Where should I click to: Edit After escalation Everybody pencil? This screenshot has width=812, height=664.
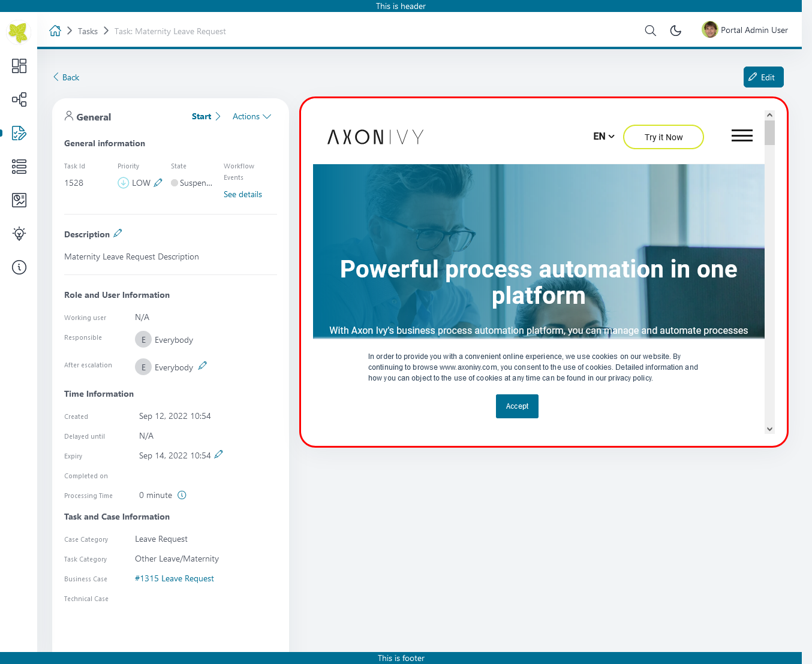tap(203, 366)
